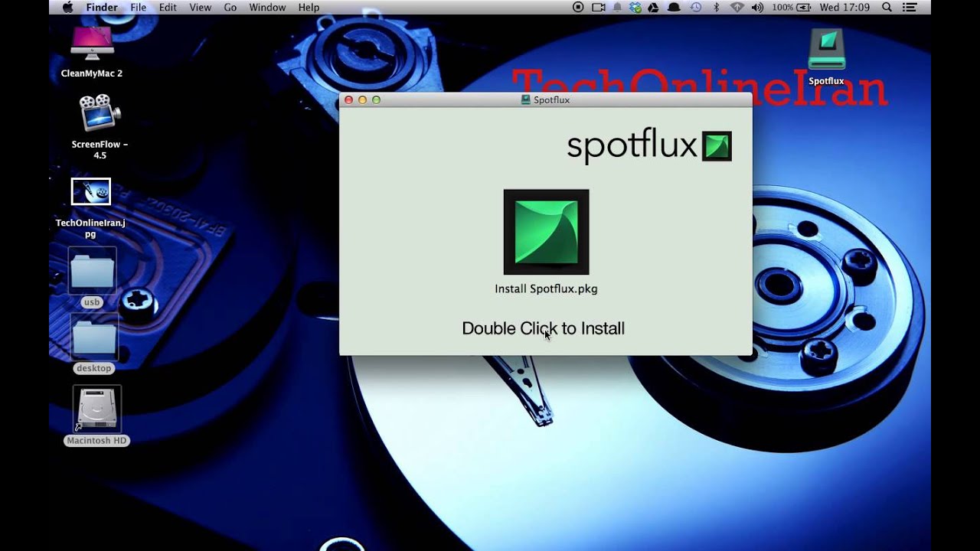Click the Wed 17:09 clock
Viewport: 980px width, 551px height.
coord(844,7)
